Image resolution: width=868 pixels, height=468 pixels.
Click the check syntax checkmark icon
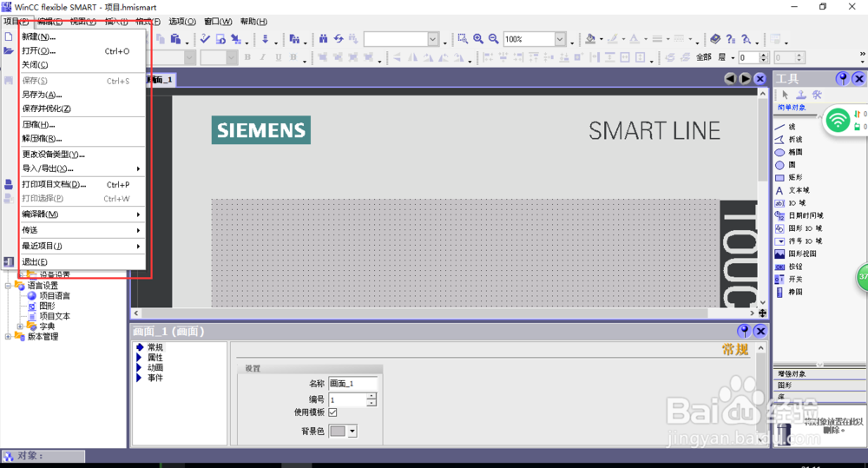point(205,39)
